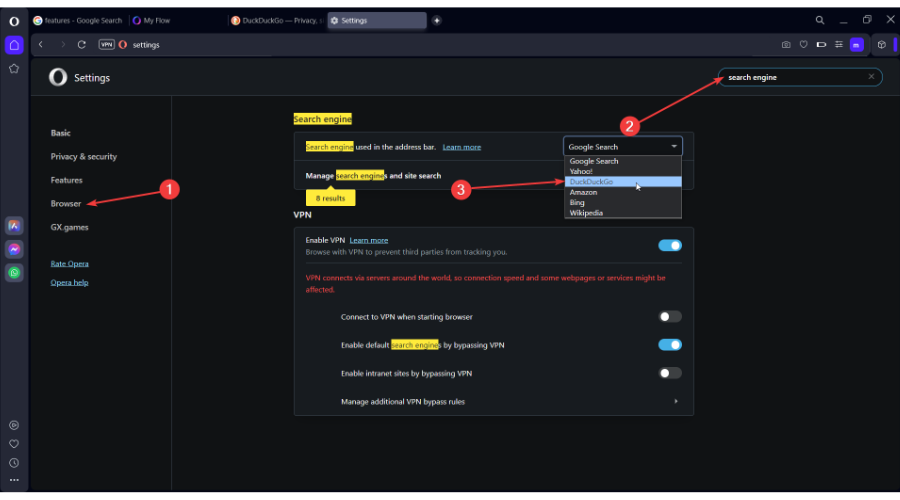Open bookmarks star icon in sidebar

click(14, 68)
